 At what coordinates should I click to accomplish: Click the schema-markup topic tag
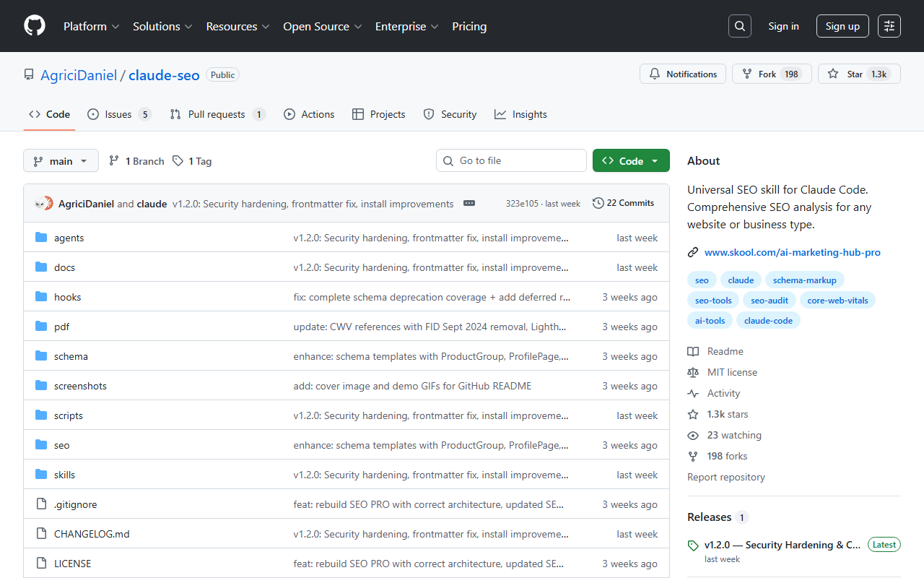point(804,280)
